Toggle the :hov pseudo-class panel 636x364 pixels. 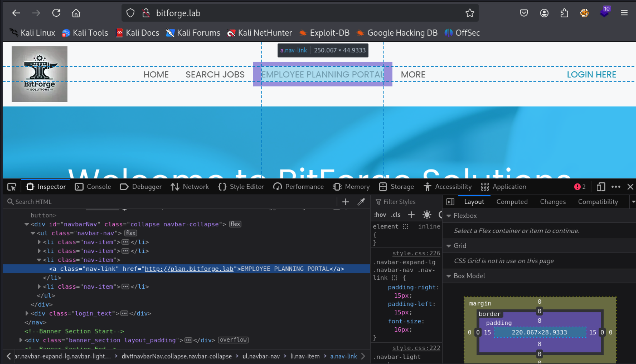point(380,215)
